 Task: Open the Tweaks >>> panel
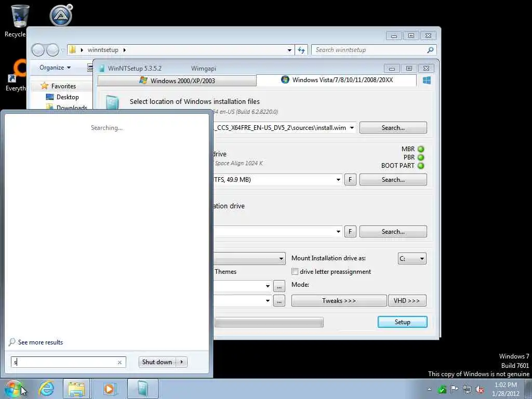tap(339, 301)
